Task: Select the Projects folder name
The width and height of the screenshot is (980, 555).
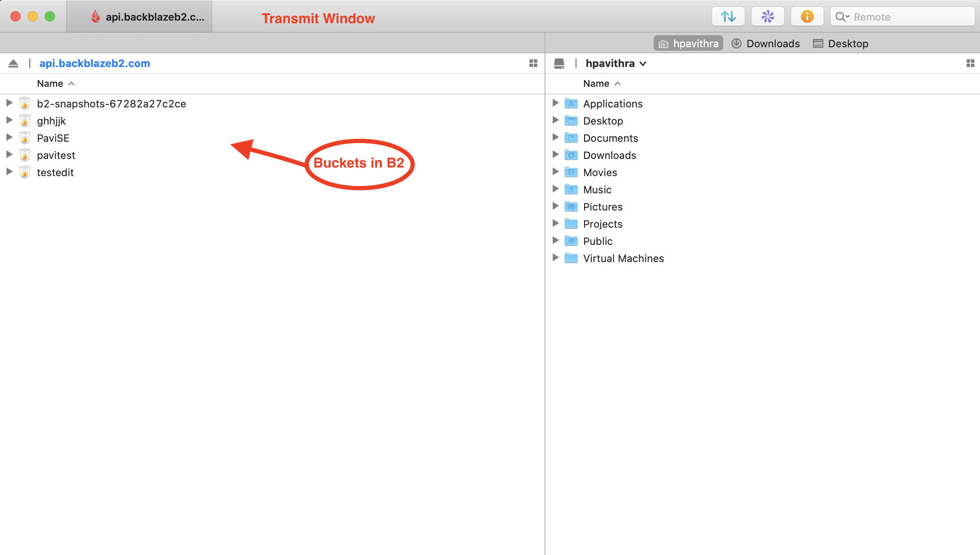Action: pos(603,224)
